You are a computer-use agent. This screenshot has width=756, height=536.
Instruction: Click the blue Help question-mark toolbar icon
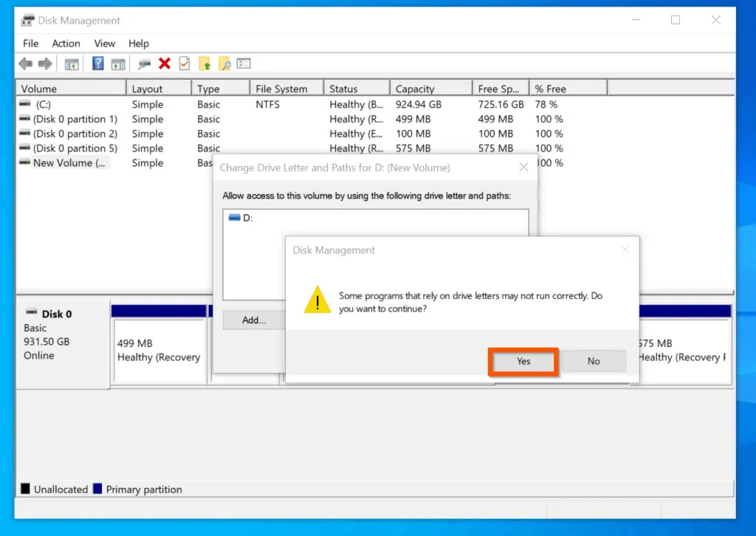tap(97, 64)
